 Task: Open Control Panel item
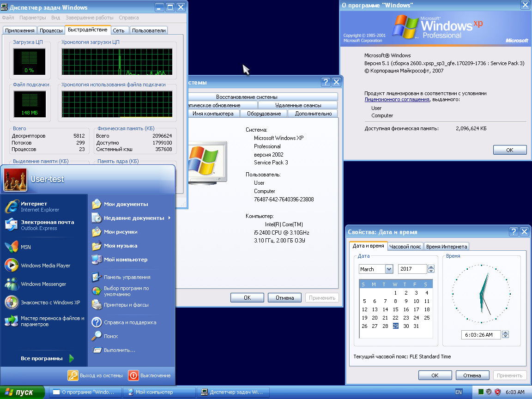(x=127, y=277)
